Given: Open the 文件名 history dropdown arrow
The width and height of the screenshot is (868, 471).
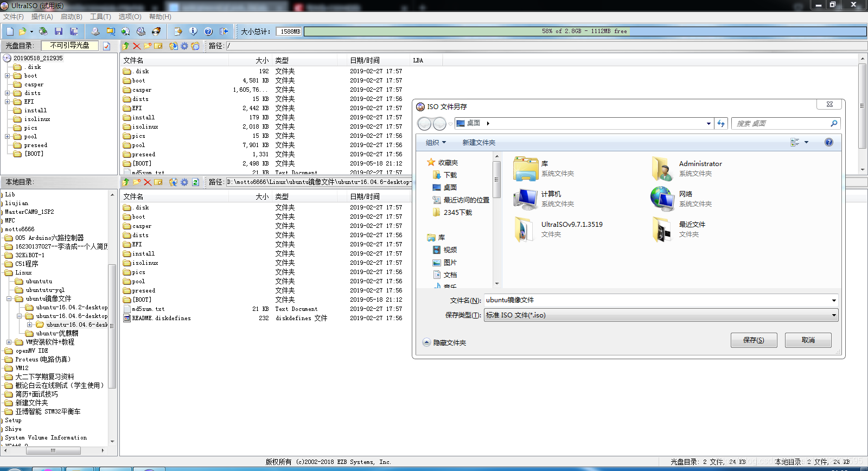Looking at the screenshot, I should coord(834,300).
